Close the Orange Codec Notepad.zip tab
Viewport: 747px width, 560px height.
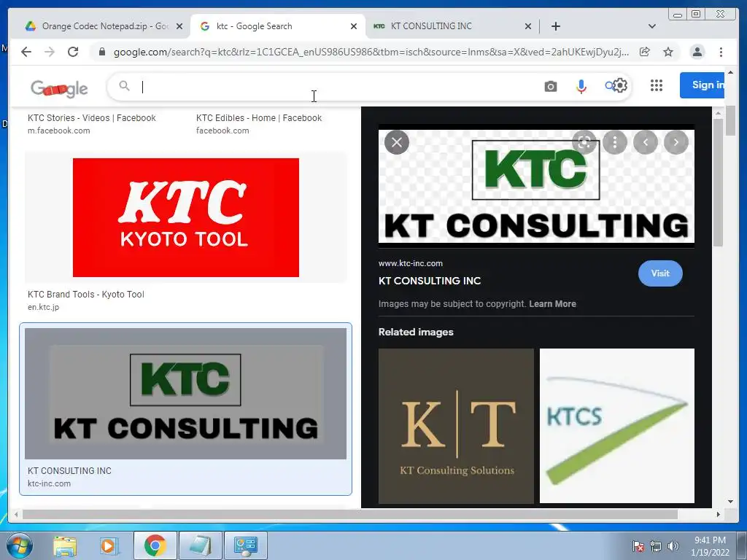pyautogui.click(x=179, y=26)
